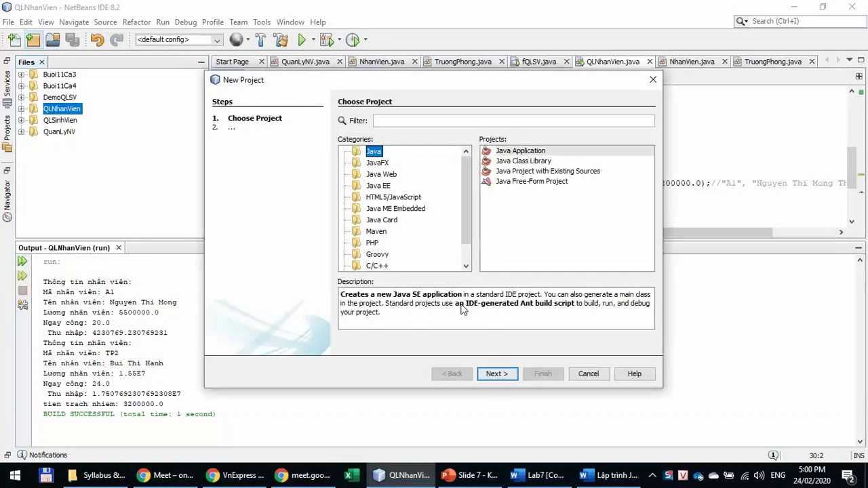
Task: Run project with green play icon
Action: 302,40
